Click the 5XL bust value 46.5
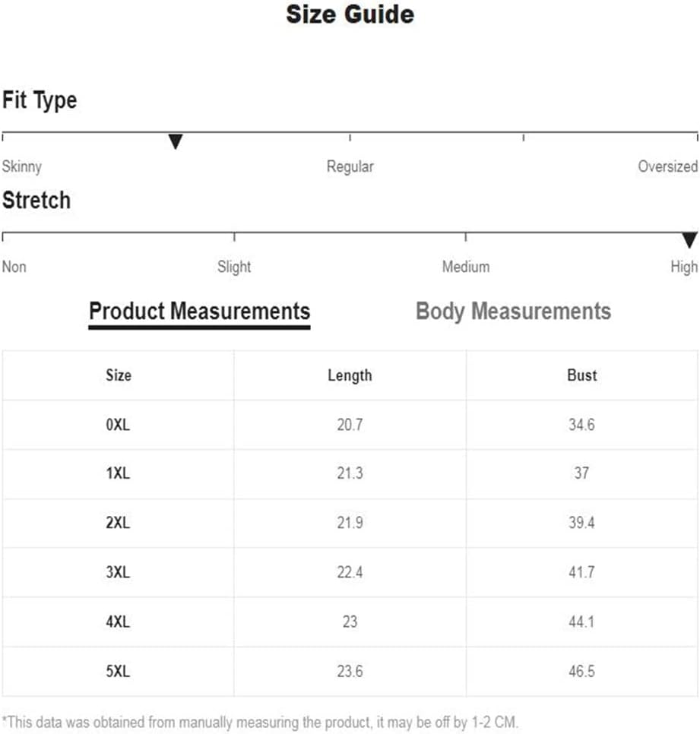700x734 pixels. click(581, 671)
